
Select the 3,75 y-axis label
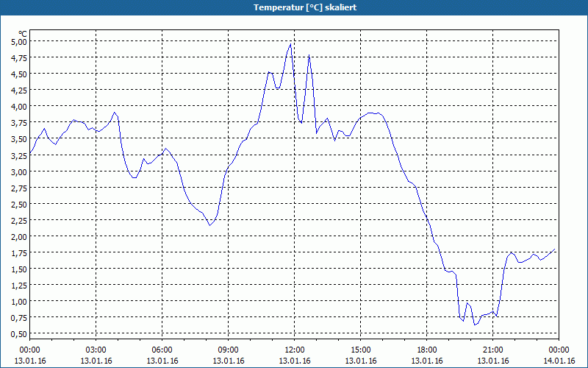tap(19, 123)
